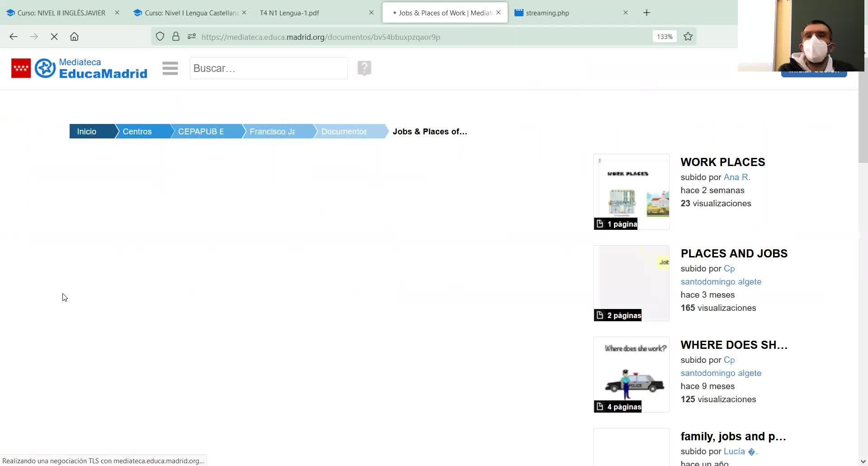The image size is (868, 466).
Task: Open a new browser tab
Action: pos(646,13)
